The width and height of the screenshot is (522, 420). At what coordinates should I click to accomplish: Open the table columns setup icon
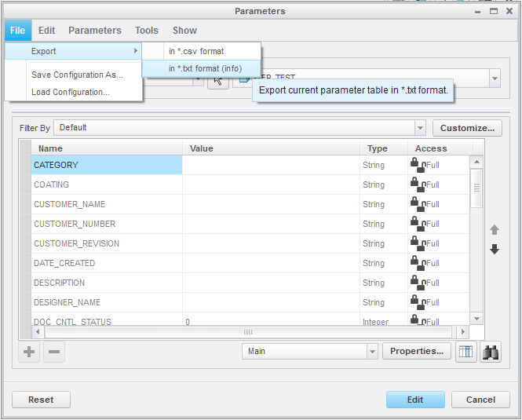click(465, 352)
